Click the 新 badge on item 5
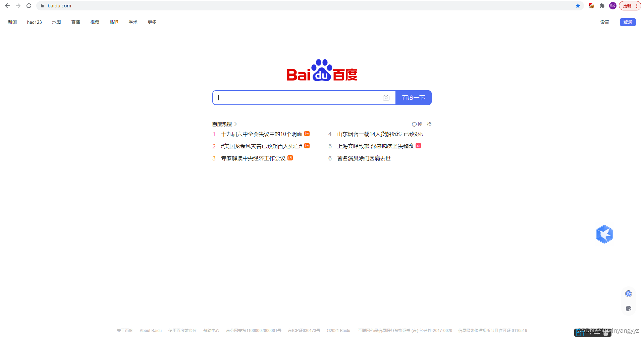The height and width of the screenshot is (337, 644). [x=418, y=146]
